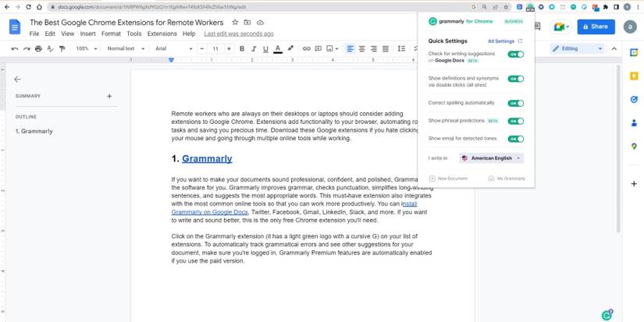
Task: Move document using folder icon
Action: pyautogui.click(x=247, y=23)
